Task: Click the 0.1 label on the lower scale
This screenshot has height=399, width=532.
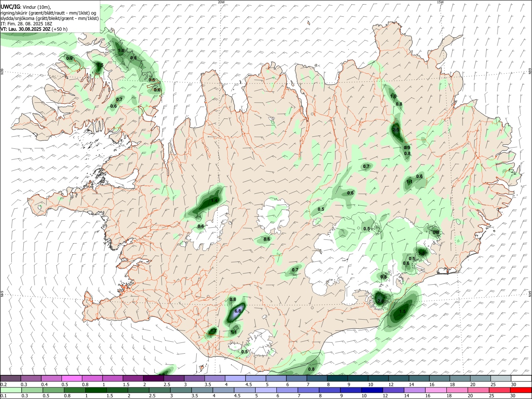Action: click(4, 396)
